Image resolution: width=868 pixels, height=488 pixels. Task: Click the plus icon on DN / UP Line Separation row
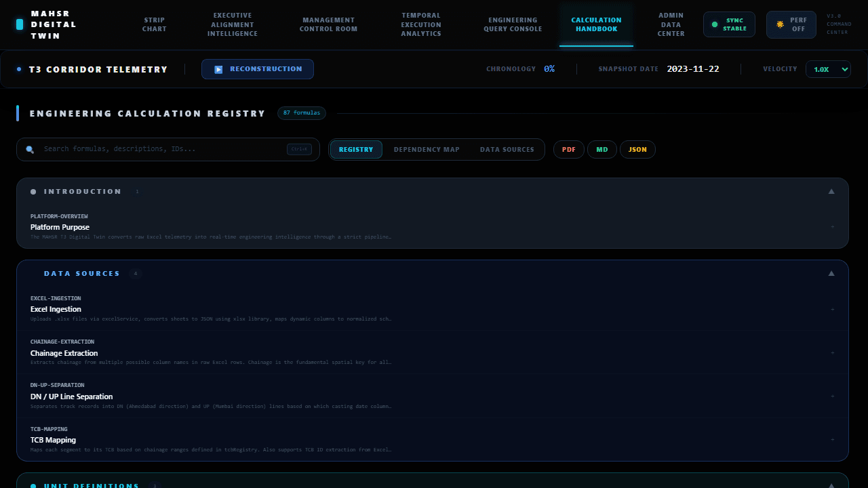pos(833,396)
